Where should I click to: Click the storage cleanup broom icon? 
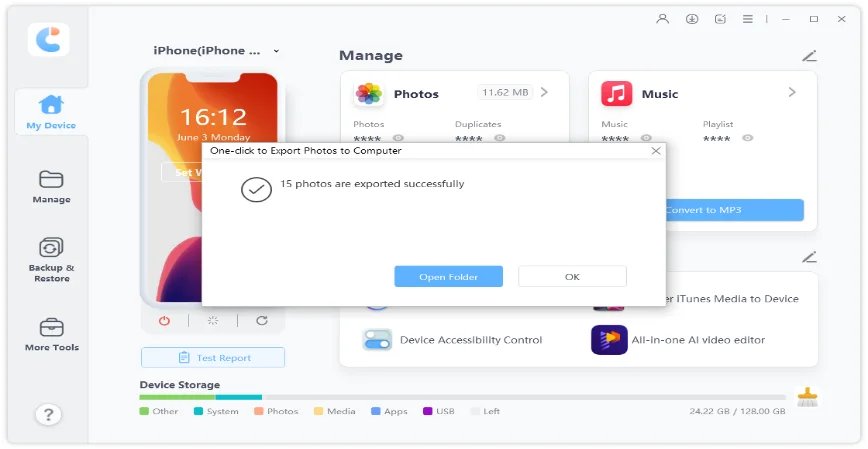point(807,397)
